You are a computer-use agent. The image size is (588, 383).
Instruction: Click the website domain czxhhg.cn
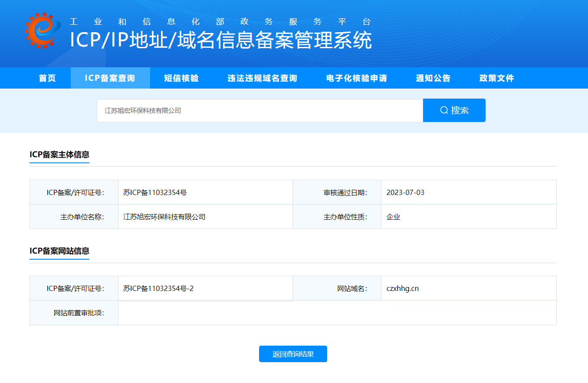click(x=402, y=288)
